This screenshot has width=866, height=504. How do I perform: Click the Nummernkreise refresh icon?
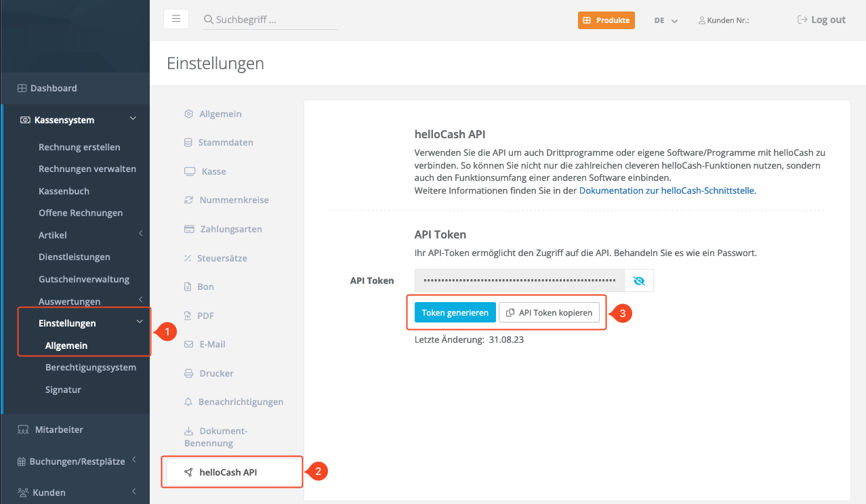[x=189, y=200]
